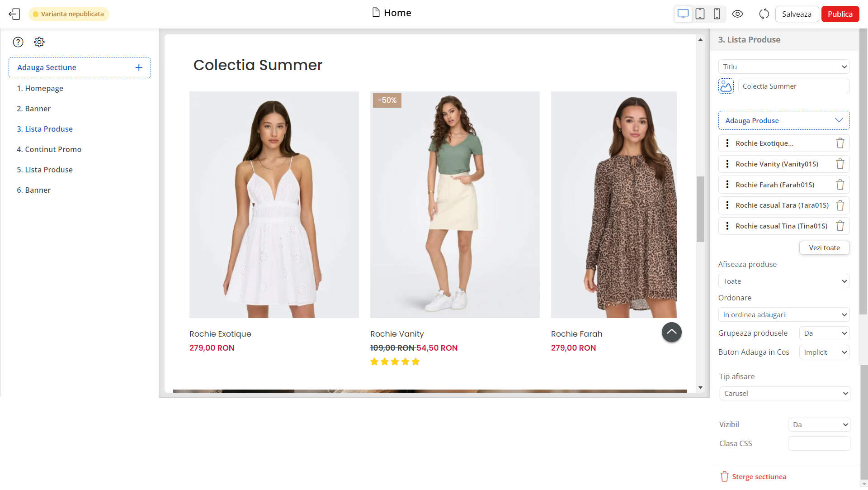Open the help question mark icon
The width and height of the screenshot is (868, 490).
point(18,42)
